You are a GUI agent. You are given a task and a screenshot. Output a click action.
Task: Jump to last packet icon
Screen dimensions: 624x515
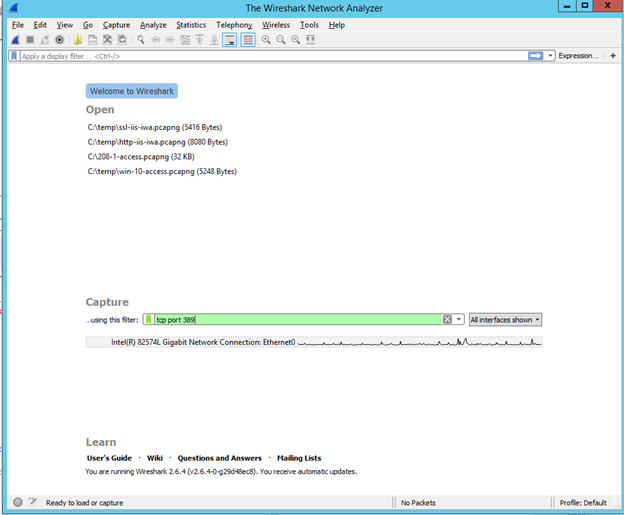[214, 40]
